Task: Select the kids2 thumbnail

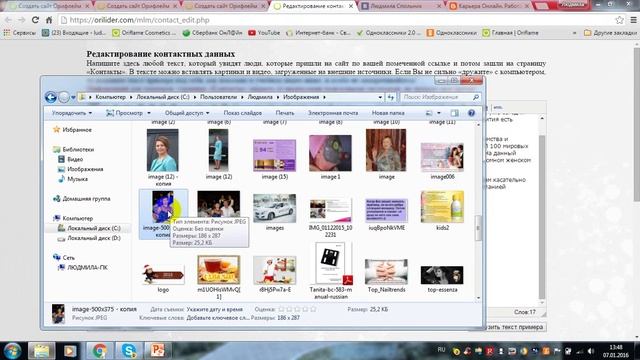Action: click(x=442, y=207)
